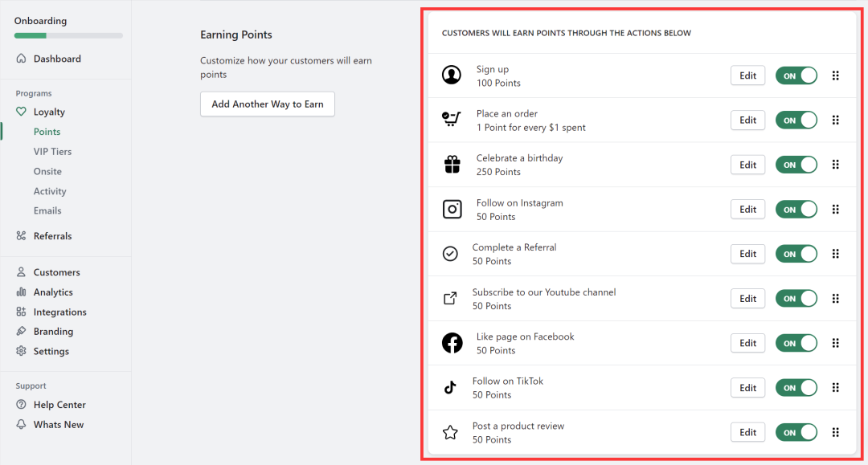
Task: Edit the Celebrate a birthday action
Action: [x=747, y=165]
